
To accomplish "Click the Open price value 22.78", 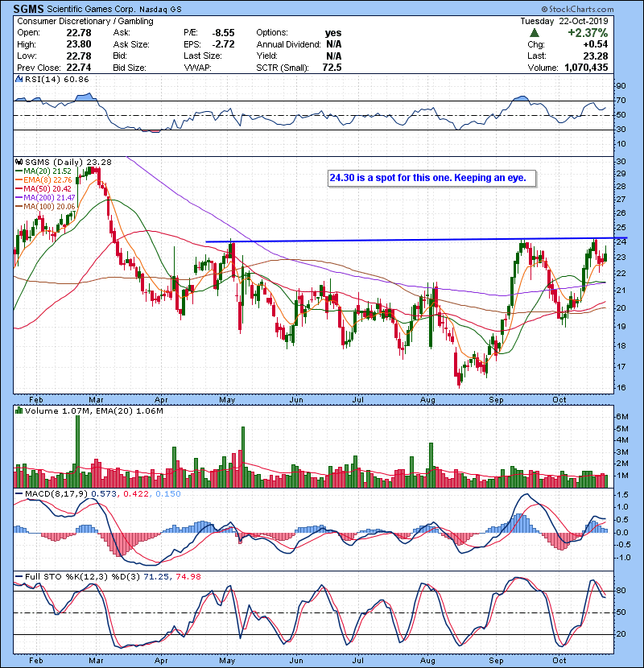I will point(78,32).
